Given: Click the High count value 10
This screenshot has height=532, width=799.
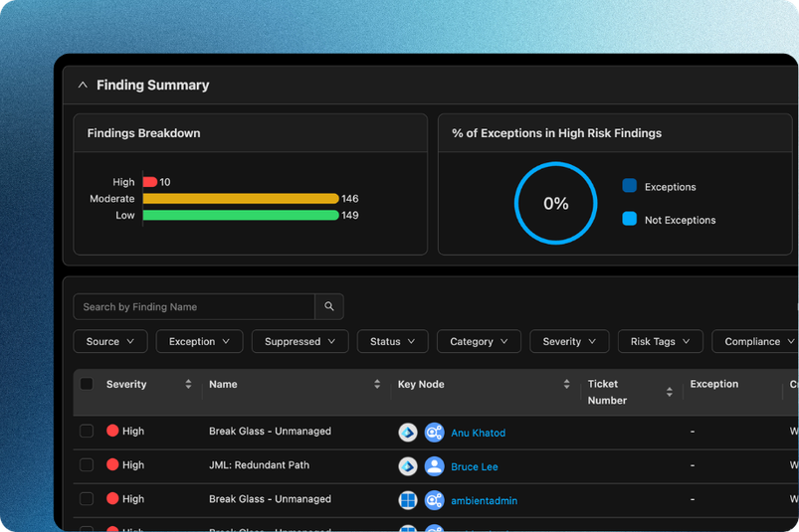Looking at the screenshot, I should tap(165, 182).
